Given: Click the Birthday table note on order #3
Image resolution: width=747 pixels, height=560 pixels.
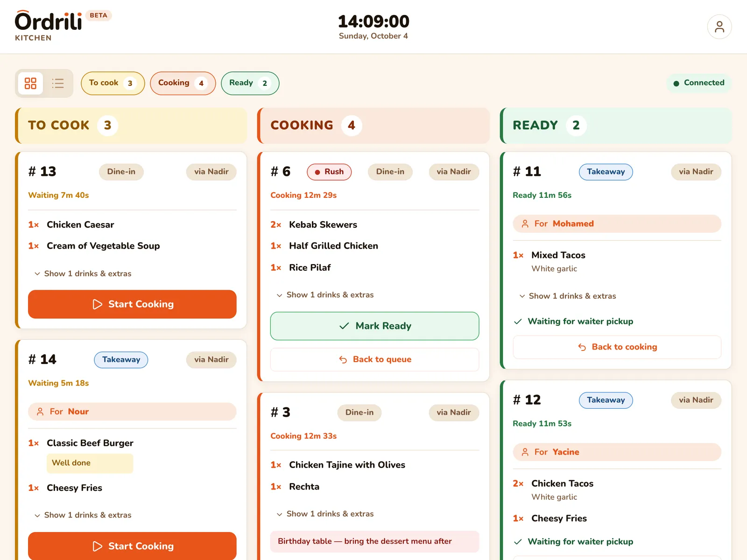Looking at the screenshot, I should click(x=374, y=541).
